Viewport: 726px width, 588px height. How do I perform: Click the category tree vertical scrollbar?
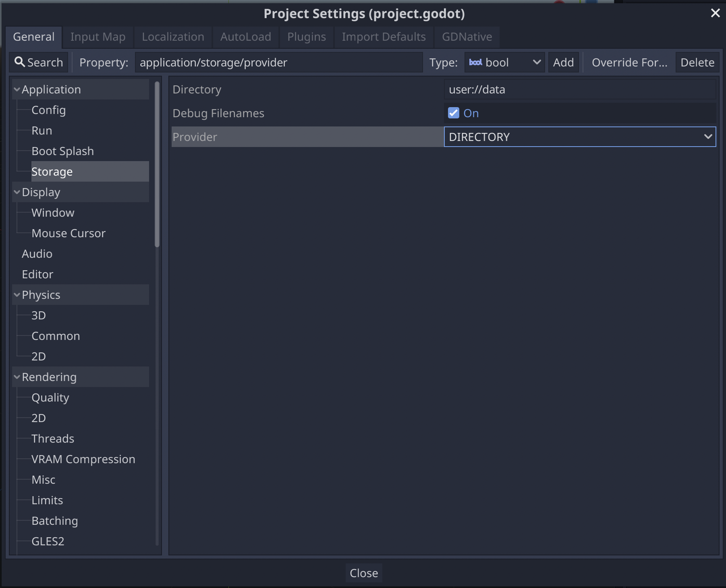click(x=157, y=164)
